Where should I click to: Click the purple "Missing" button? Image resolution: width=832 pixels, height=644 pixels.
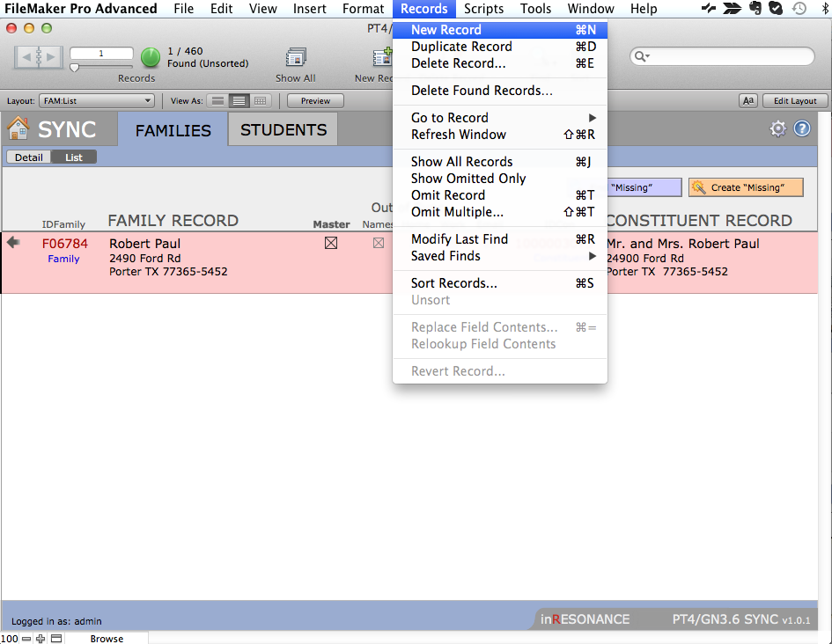(644, 187)
